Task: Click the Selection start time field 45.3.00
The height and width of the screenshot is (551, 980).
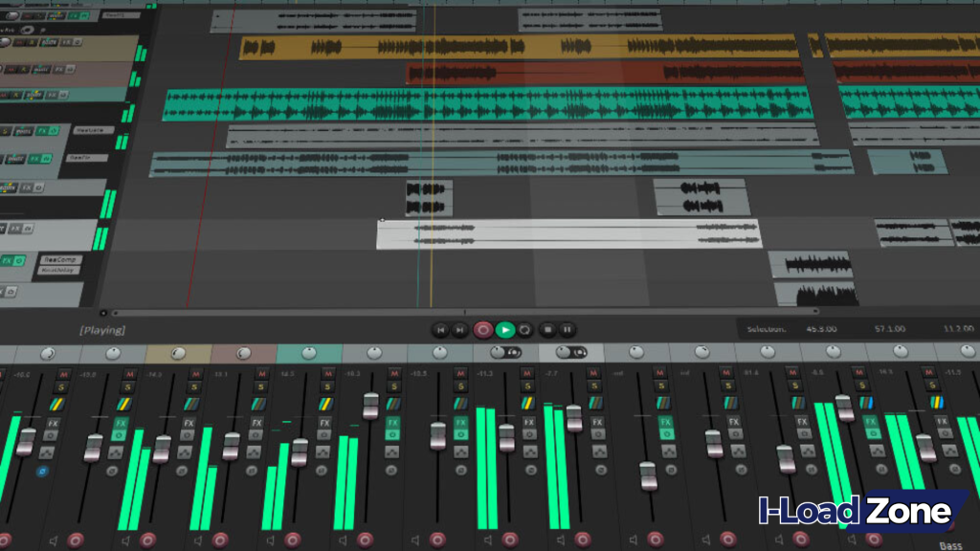Action: click(x=822, y=329)
